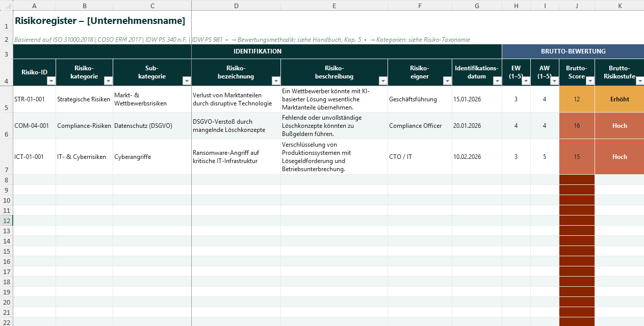The image size is (644, 326).
Task: Open the Risiko-eigner filter dropdown
Action: coord(447,81)
